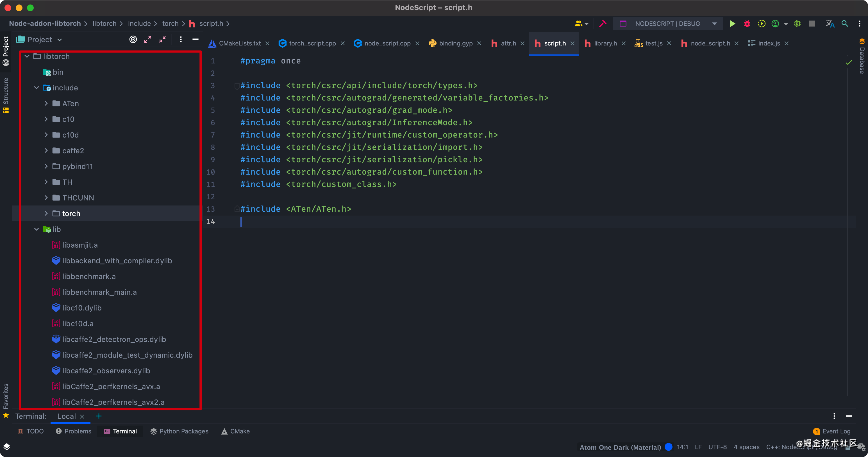
Task: Click the Build hammer icon
Action: (x=603, y=24)
